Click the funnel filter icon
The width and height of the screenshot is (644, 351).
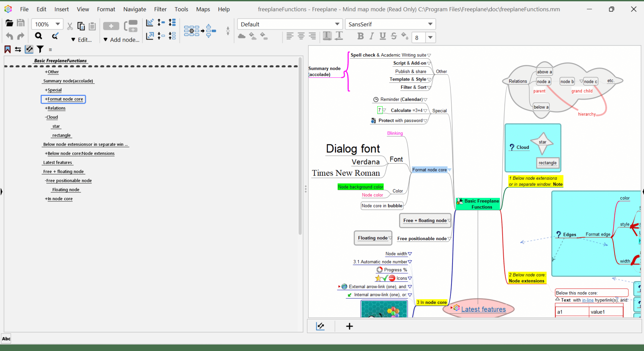coord(40,49)
